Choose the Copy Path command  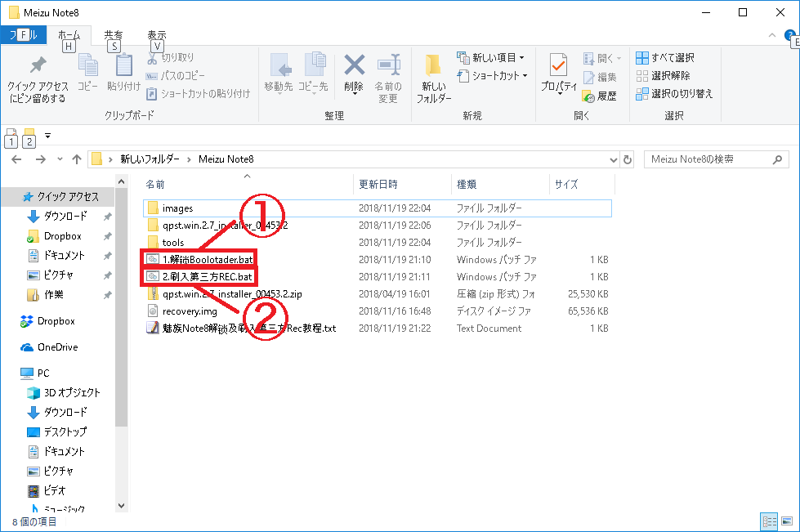176,76
